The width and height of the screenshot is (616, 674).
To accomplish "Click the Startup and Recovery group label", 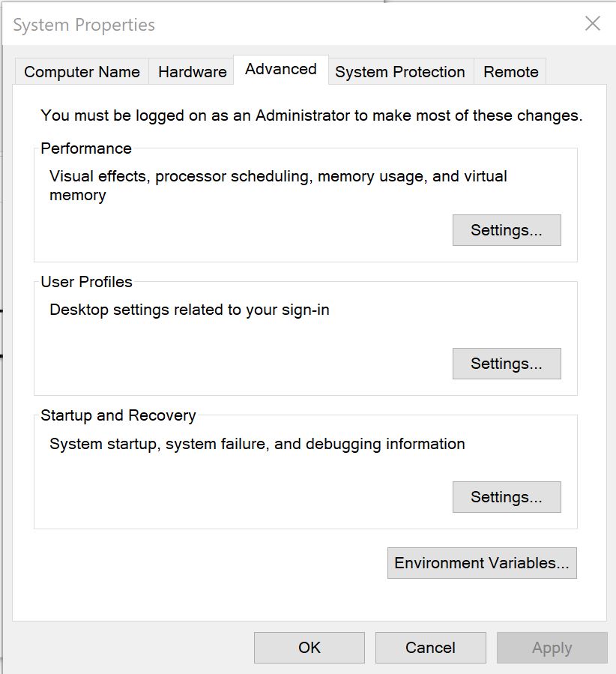I will [118, 415].
